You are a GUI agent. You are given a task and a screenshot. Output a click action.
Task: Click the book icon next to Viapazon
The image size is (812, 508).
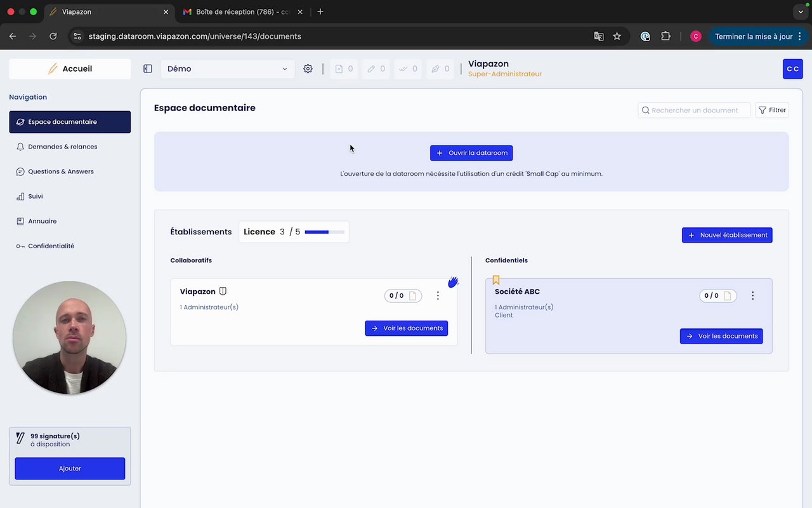tap(223, 291)
